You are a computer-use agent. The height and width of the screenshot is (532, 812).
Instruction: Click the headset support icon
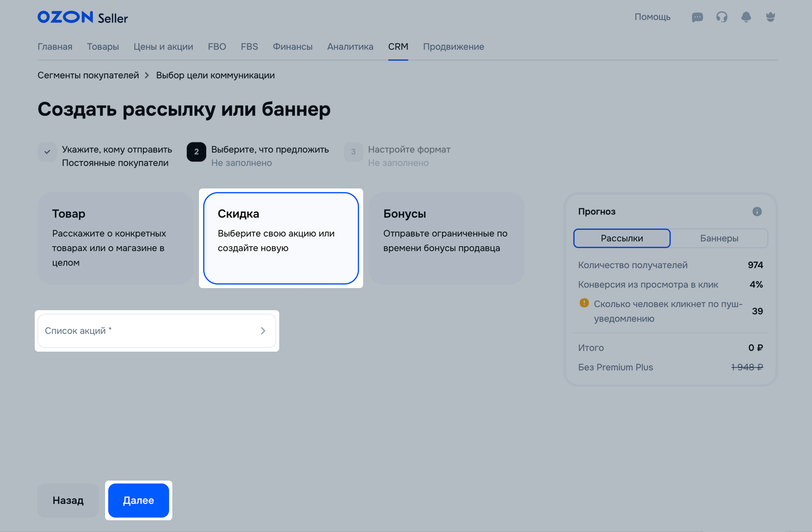tap(721, 17)
